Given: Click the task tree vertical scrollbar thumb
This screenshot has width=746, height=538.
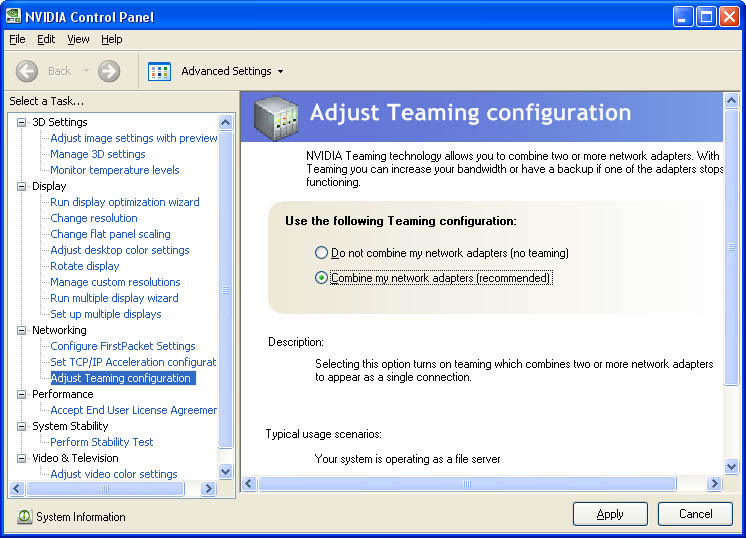Looking at the screenshot, I should tap(226, 290).
